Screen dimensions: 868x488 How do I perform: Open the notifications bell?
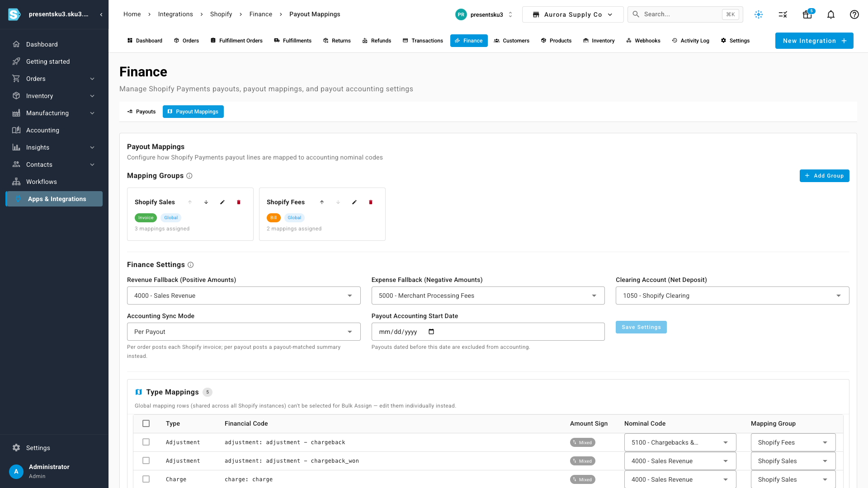coord(831,14)
